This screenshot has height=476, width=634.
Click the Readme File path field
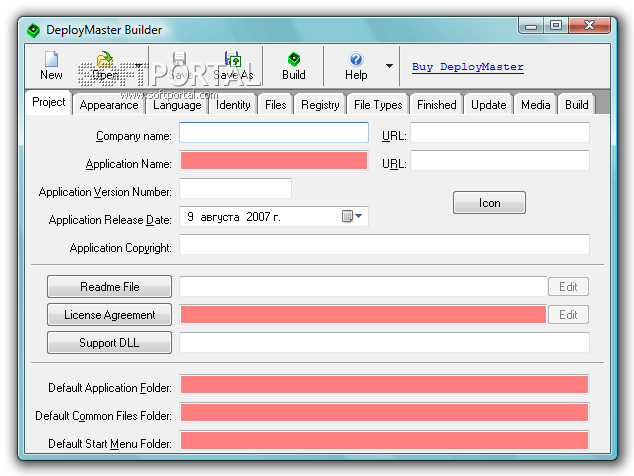pyautogui.click(x=363, y=287)
